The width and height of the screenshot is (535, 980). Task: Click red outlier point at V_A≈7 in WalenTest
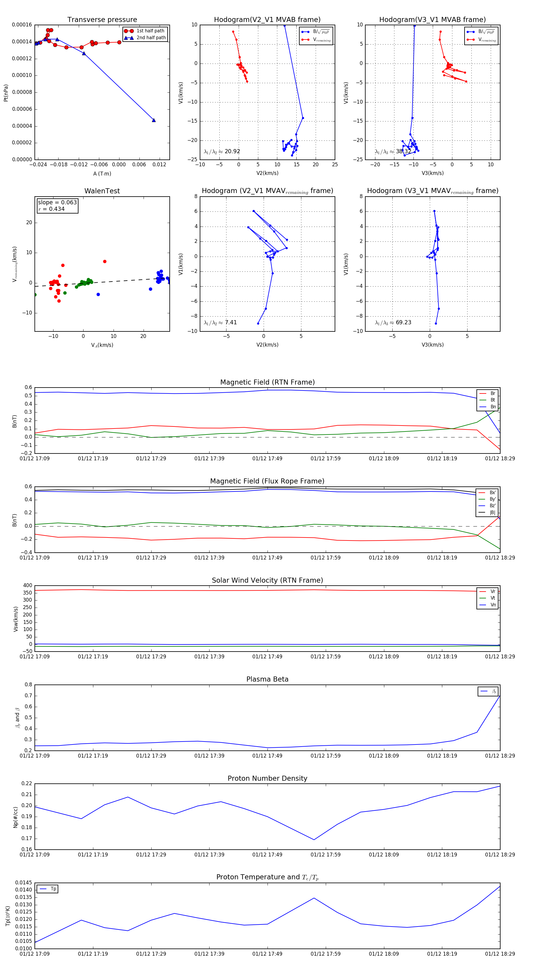[105, 261]
